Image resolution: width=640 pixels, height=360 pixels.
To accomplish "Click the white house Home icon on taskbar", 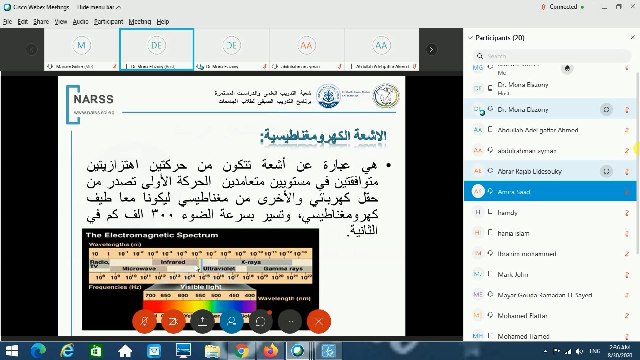I will 125,351.
